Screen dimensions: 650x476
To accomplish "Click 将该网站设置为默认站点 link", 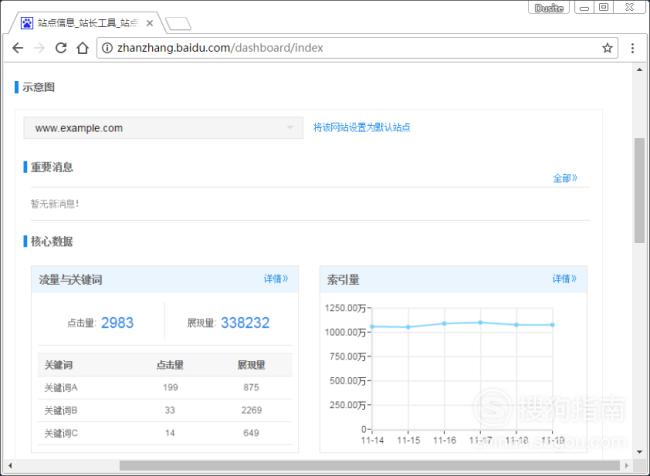I will tap(361, 127).
